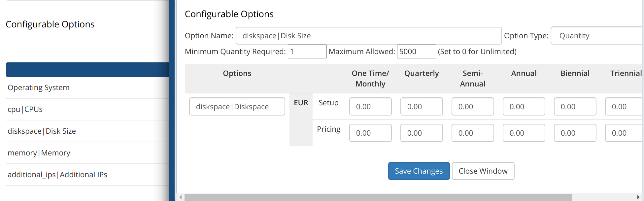Click the Save Changes button
Viewport: 644px width, 201px height.
(419, 171)
